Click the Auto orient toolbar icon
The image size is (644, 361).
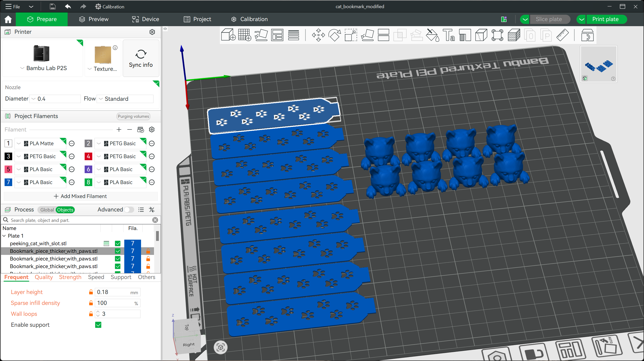261,35
